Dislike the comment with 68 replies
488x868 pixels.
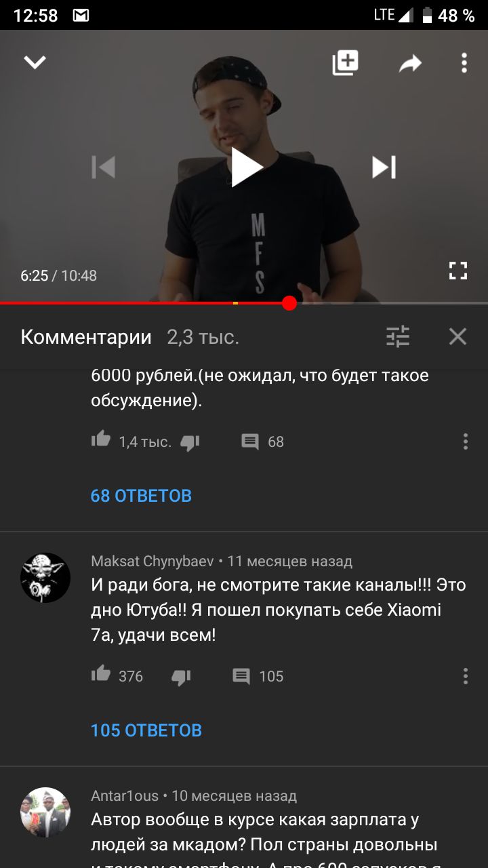(x=190, y=443)
